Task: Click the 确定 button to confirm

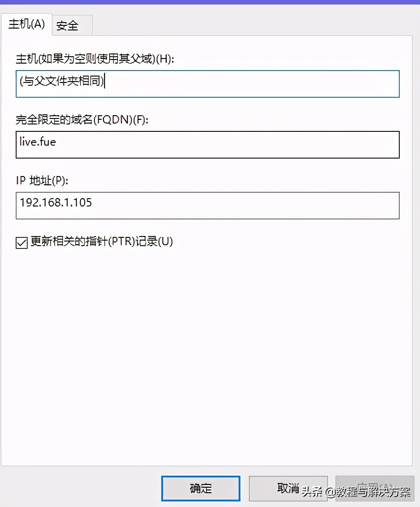Action: coord(200,489)
